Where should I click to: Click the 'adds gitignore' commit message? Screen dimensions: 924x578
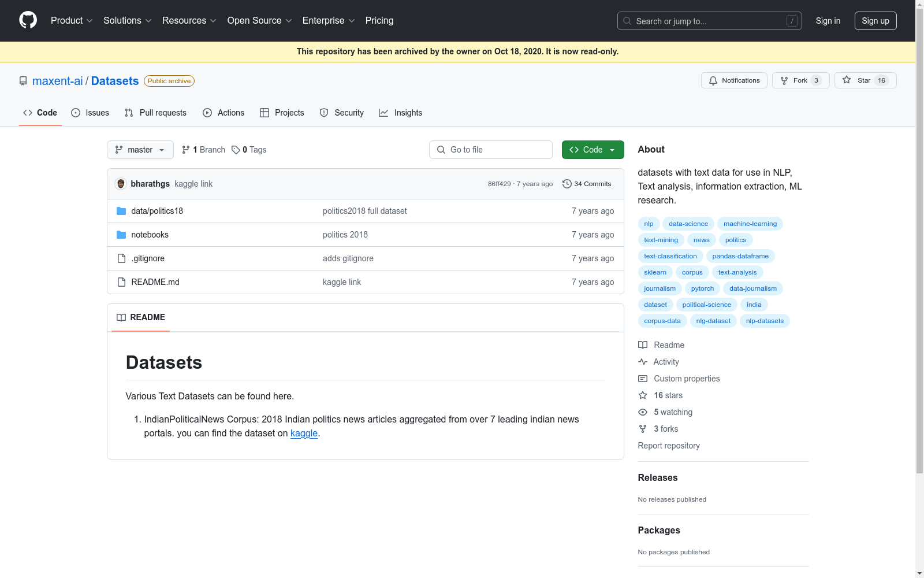[348, 258]
